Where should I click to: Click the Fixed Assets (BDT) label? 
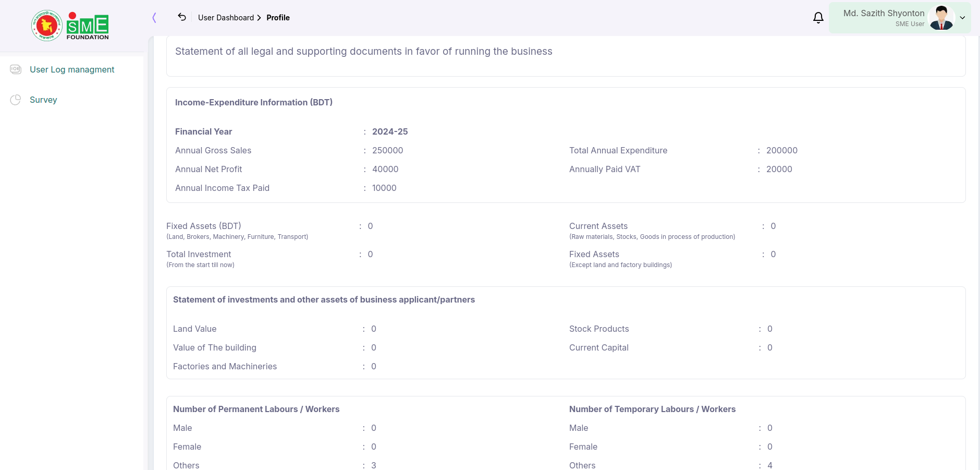204,226
